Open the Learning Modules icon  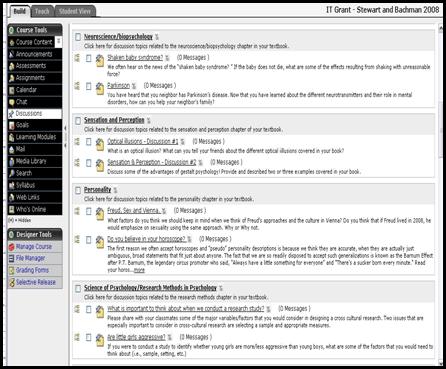tap(12, 137)
